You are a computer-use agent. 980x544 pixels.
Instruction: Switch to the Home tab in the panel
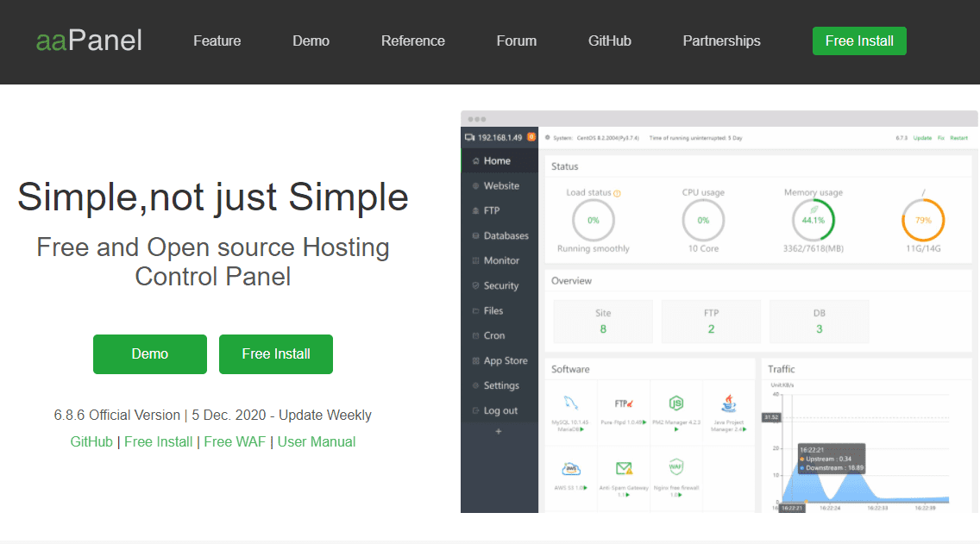(499, 160)
